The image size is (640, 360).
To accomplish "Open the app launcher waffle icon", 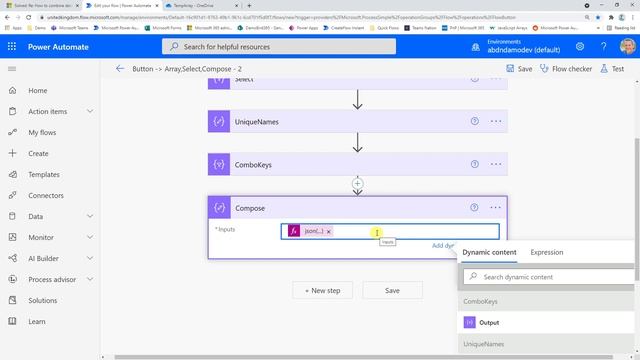I will click(x=12, y=47).
